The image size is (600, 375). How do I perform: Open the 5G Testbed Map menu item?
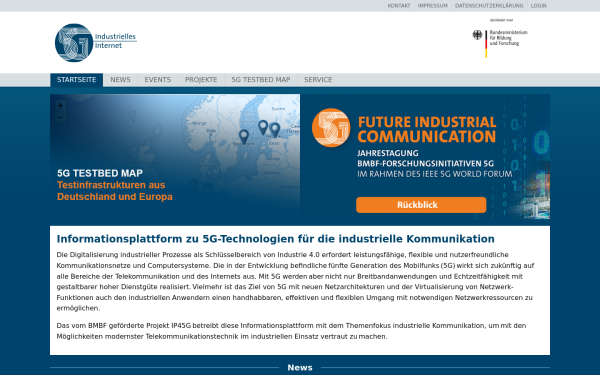click(261, 80)
